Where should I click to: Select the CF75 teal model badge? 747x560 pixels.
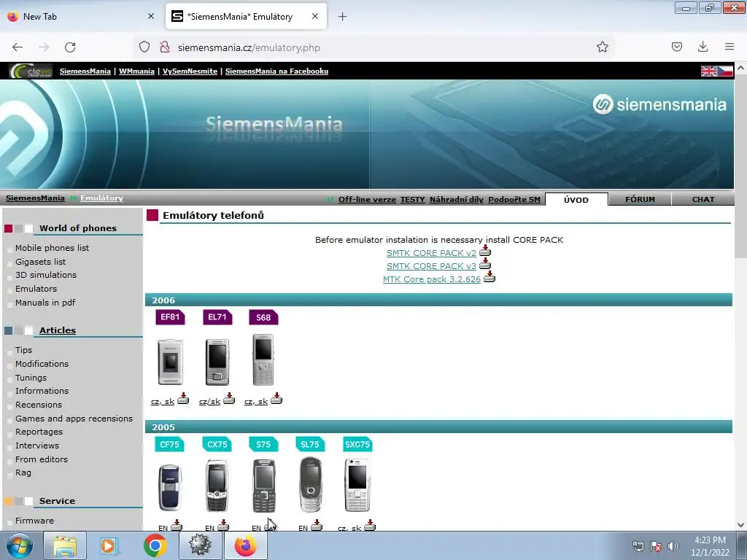(169, 444)
